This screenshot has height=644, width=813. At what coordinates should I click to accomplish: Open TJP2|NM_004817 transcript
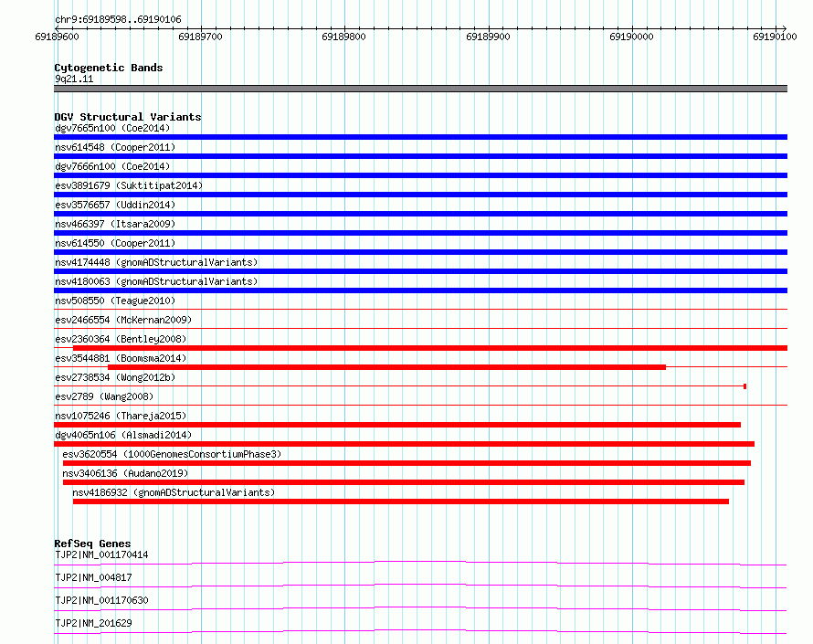pyautogui.click(x=93, y=577)
